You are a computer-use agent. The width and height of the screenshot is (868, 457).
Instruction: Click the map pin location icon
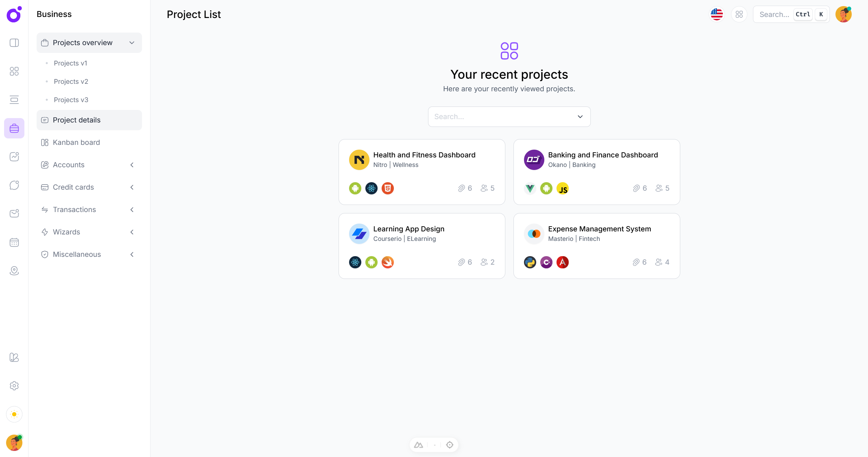click(x=14, y=271)
